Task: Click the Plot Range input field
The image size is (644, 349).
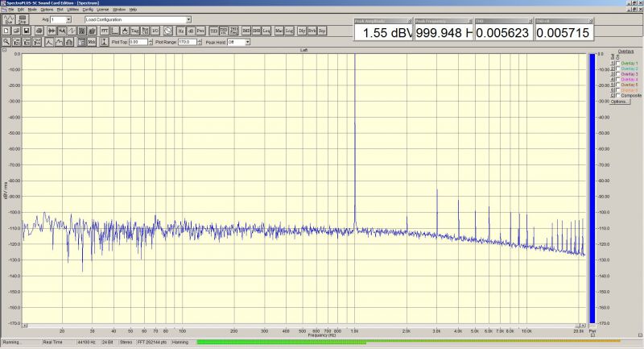Action: click(188, 42)
